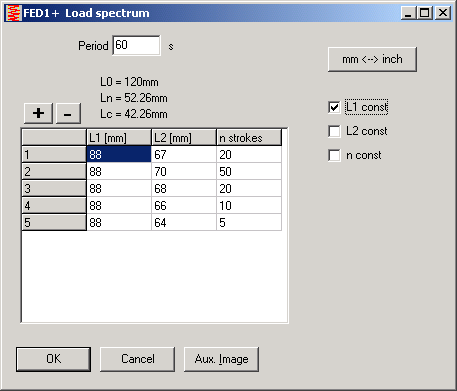Remove a row with the minus button
457x391 pixels.
(x=68, y=113)
